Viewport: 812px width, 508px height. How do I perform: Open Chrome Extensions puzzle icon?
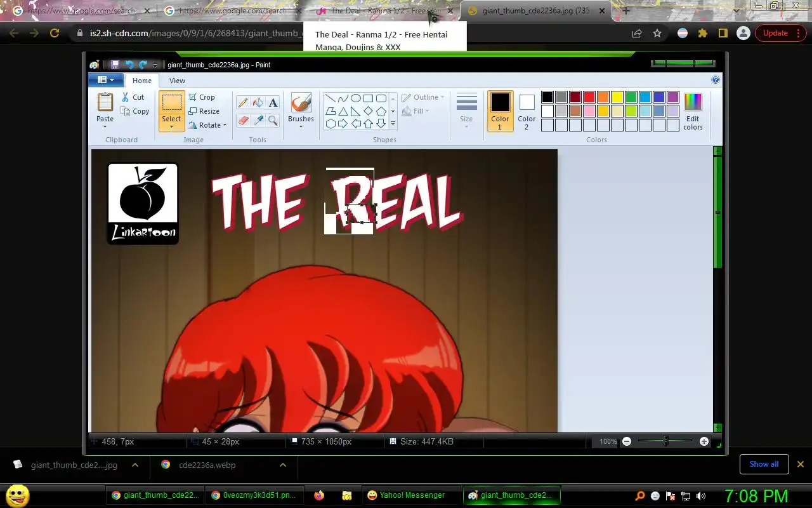tap(702, 33)
